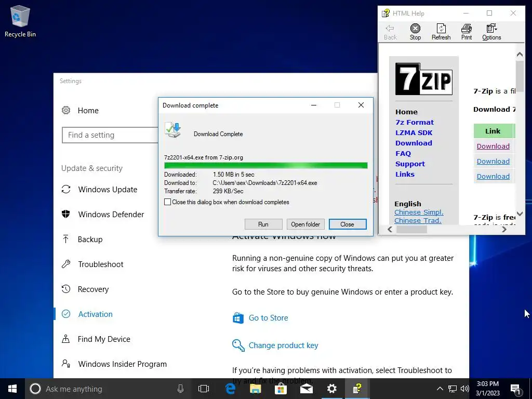Screen dimensions: 532x399
Task: Open FAQ link in 7-Zip sidebar
Action: (x=403, y=153)
